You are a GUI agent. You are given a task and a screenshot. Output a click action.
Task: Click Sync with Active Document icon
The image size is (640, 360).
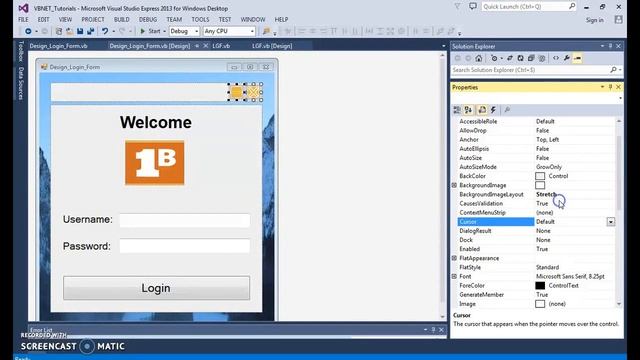pos(510,58)
